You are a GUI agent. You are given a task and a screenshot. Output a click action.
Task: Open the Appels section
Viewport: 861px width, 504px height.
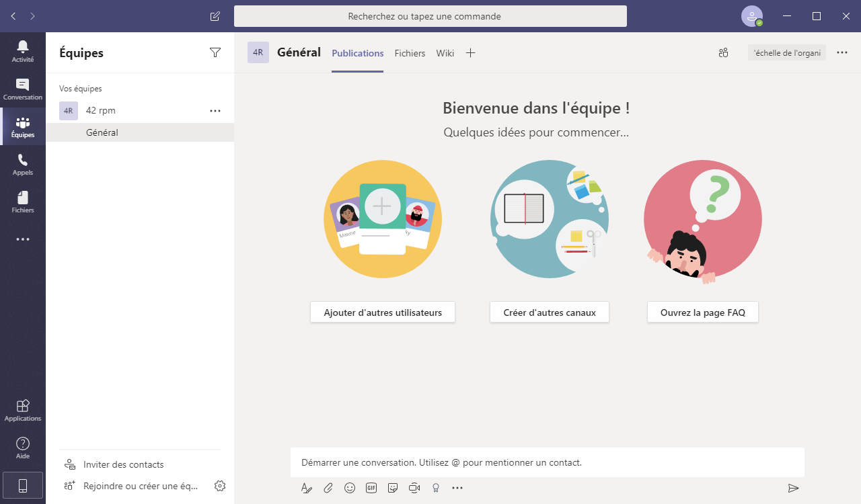pos(23,163)
